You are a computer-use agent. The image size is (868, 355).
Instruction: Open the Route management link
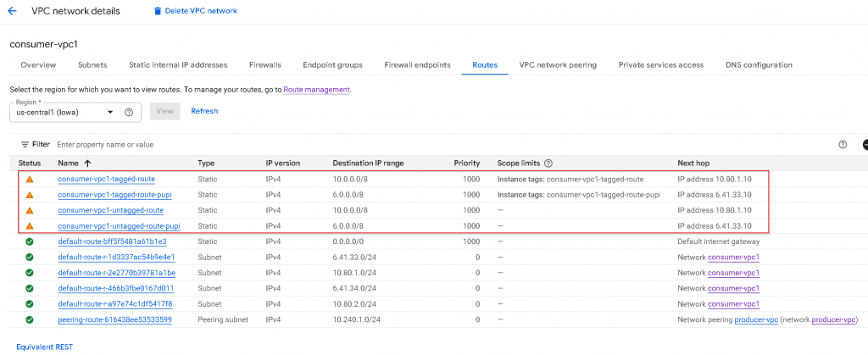(x=316, y=90)
